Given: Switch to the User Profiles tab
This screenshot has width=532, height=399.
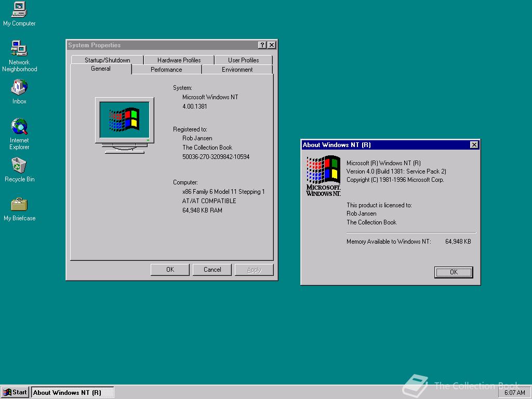Looking at the screenshot, I should [x=243, y=60].
